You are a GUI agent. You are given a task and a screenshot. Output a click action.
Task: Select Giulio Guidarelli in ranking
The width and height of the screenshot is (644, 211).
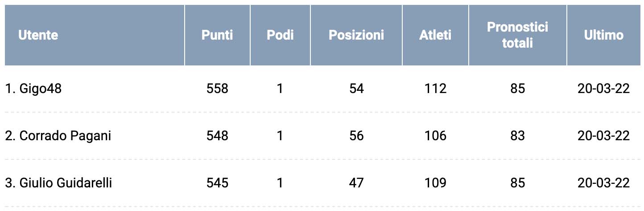65,183
